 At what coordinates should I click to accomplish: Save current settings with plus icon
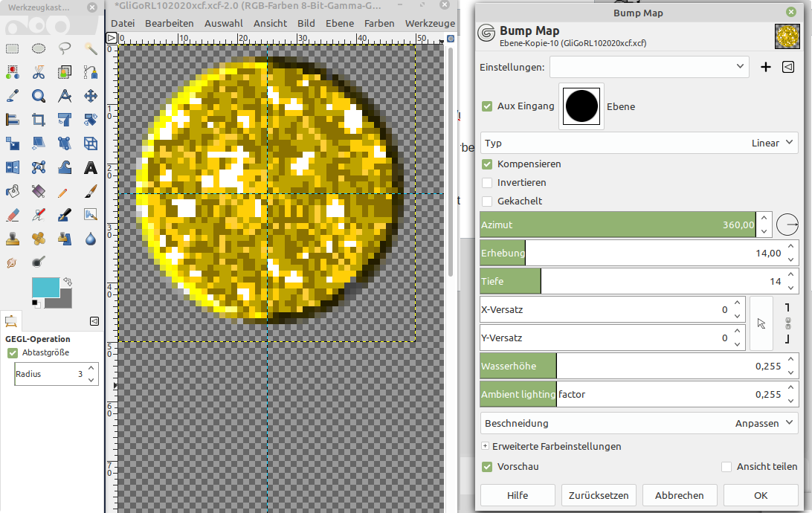coord(766,67)
